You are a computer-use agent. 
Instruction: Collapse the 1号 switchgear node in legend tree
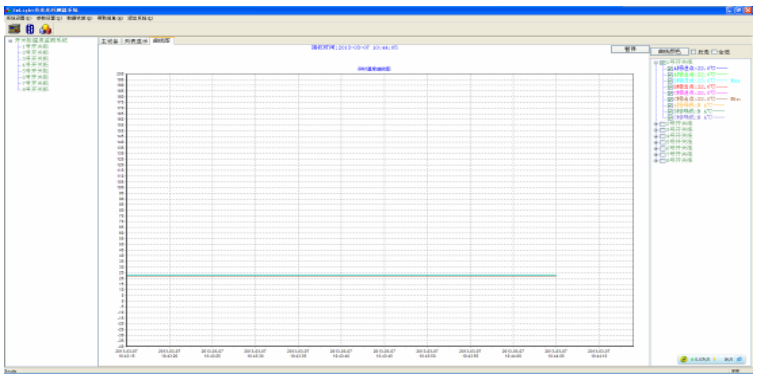click(x=656, y=63)
